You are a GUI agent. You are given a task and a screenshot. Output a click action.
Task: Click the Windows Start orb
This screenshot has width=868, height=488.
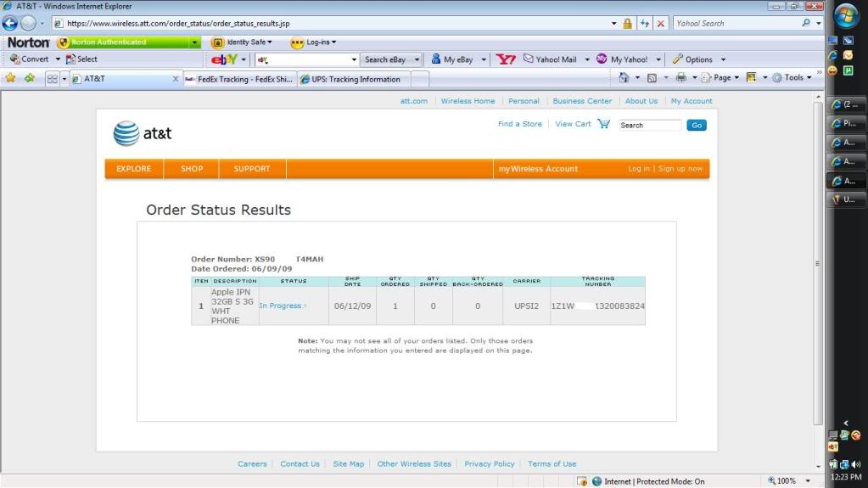(x=846, y=16)
